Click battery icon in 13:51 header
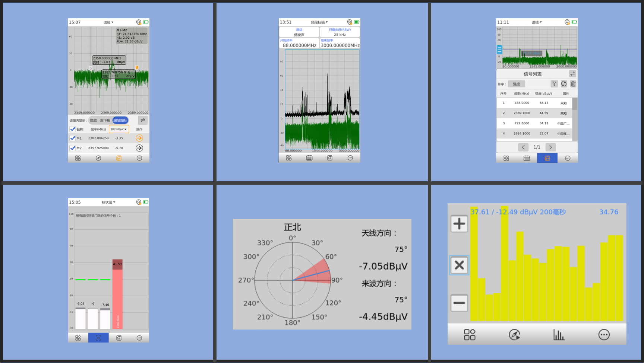This screenshot has height=363, width=644. tap(357, 22)
